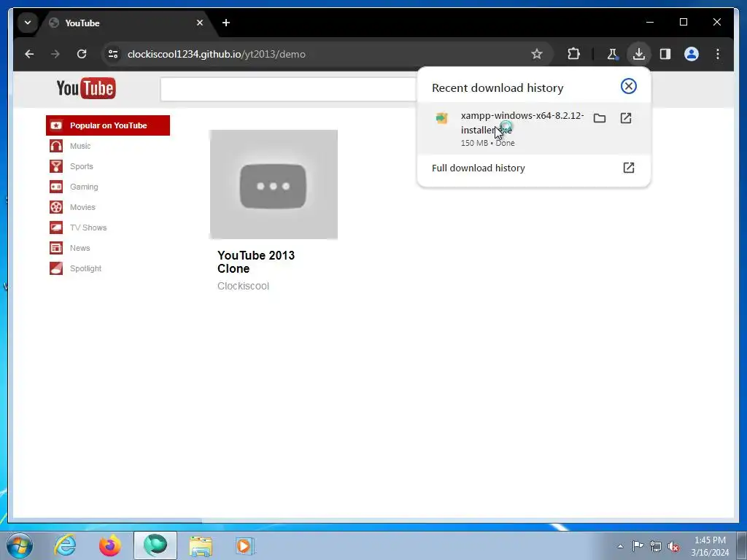The height and width of the screenshot is (560, 747).
Task: Open the TV Shows category
Action: (x=88, y=227)
